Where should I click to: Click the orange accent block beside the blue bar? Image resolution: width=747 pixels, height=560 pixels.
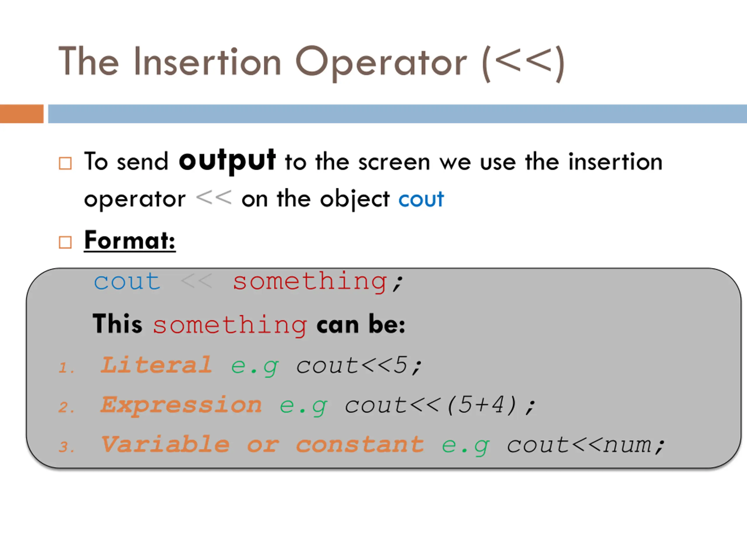click(22, 114)
